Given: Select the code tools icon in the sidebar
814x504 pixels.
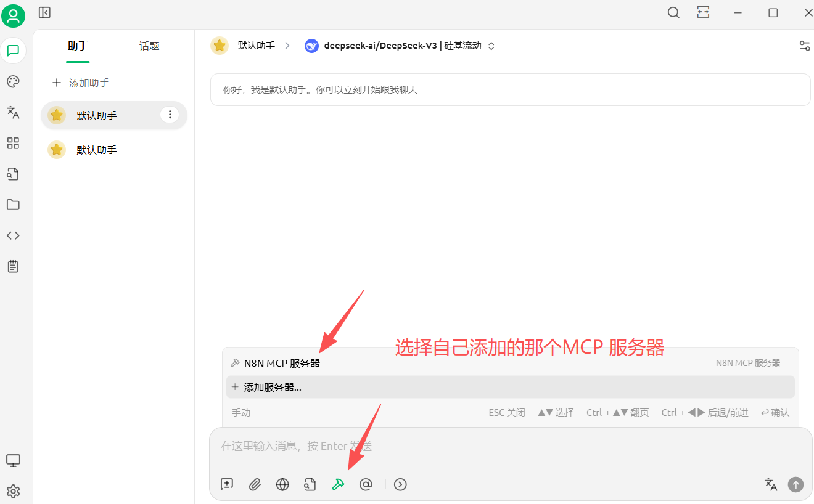Looking at the screenshot, I should (13, 235).
